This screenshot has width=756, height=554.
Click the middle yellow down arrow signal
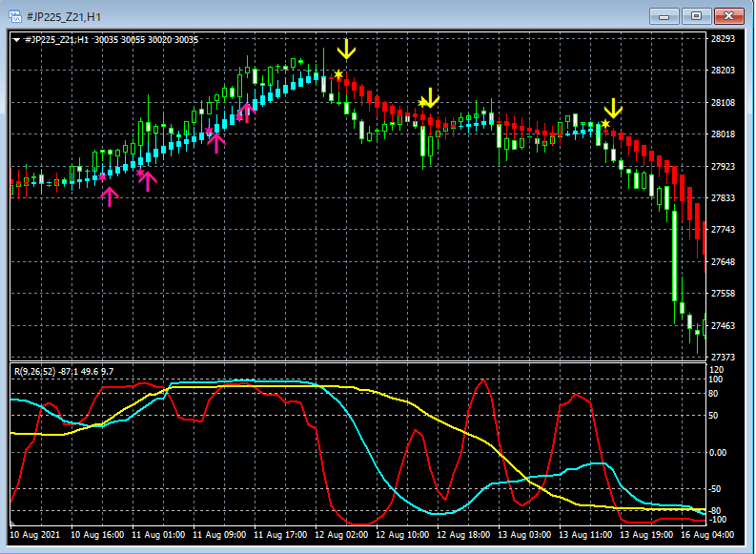pyautogui.click(x=431, y=96)
